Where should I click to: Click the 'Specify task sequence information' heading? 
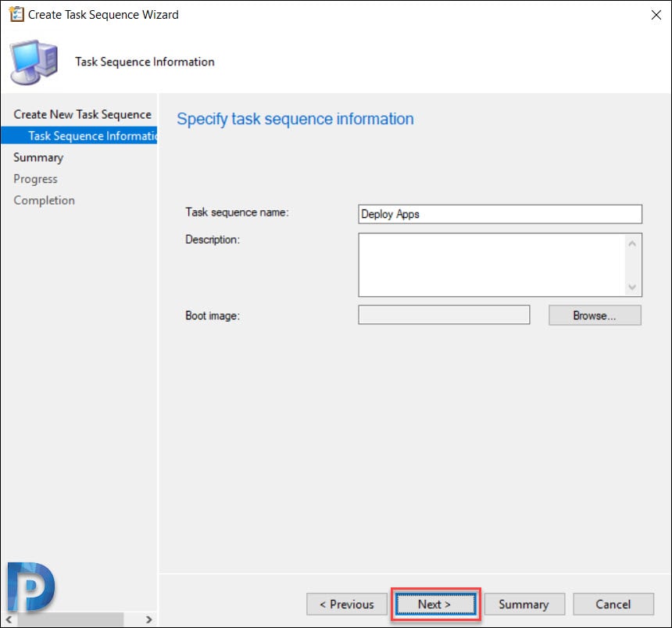295,119
